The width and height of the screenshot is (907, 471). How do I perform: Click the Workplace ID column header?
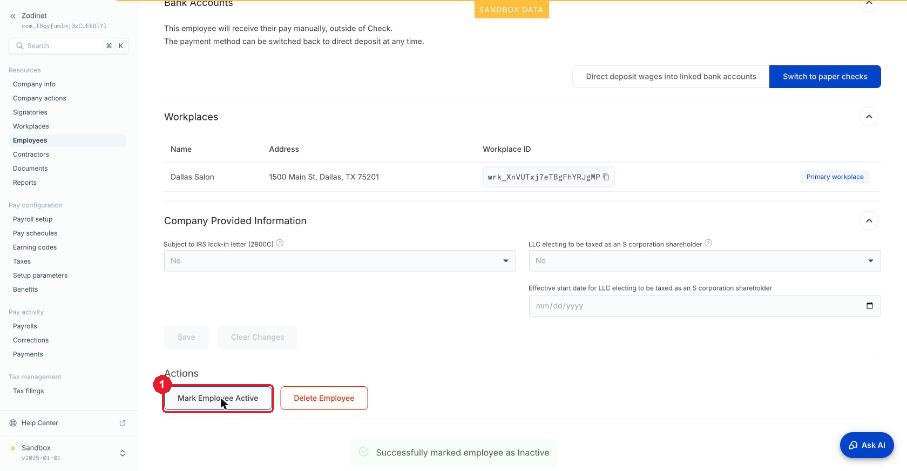(x=507, y=149)
